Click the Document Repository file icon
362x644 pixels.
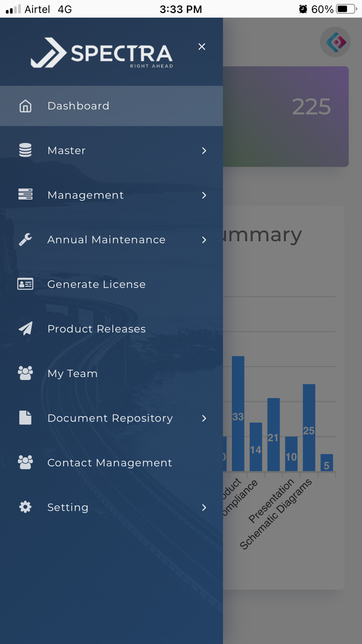(x=25, y=418)
